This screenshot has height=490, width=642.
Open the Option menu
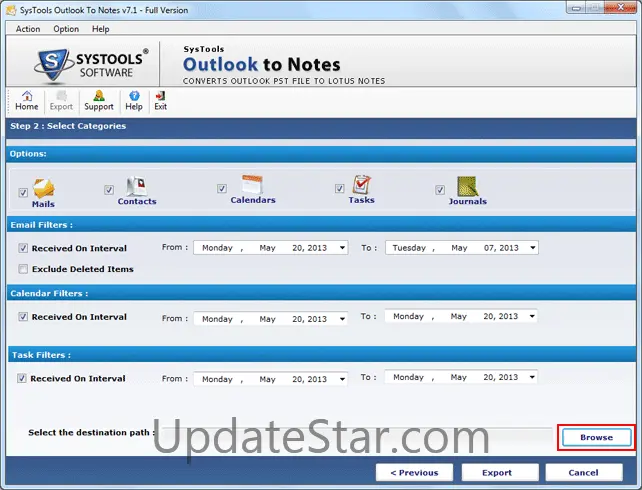click(x=66, y=29)
